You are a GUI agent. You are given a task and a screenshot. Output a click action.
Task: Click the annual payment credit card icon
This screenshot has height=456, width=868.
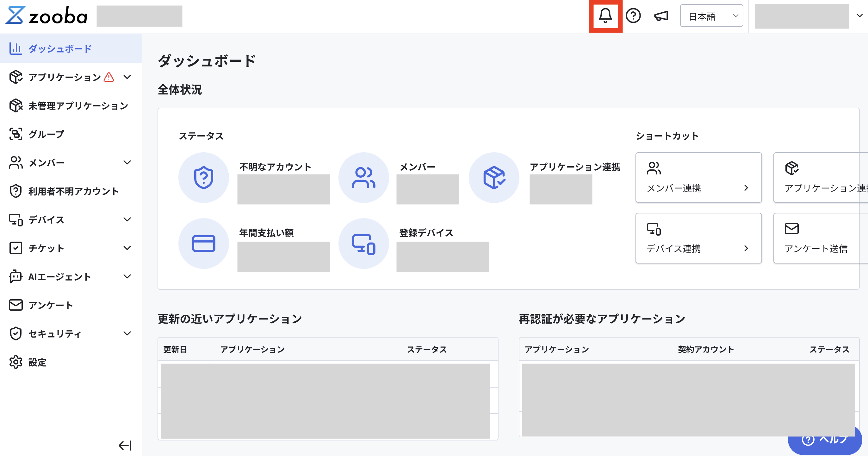(203, 243)
